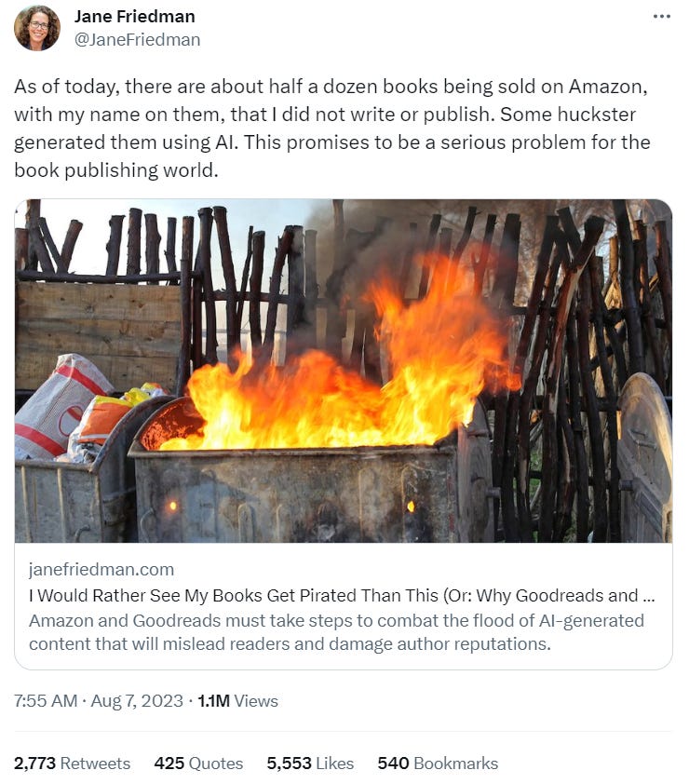
Task: Open the Jane Friedman display name
Action: 134,17
